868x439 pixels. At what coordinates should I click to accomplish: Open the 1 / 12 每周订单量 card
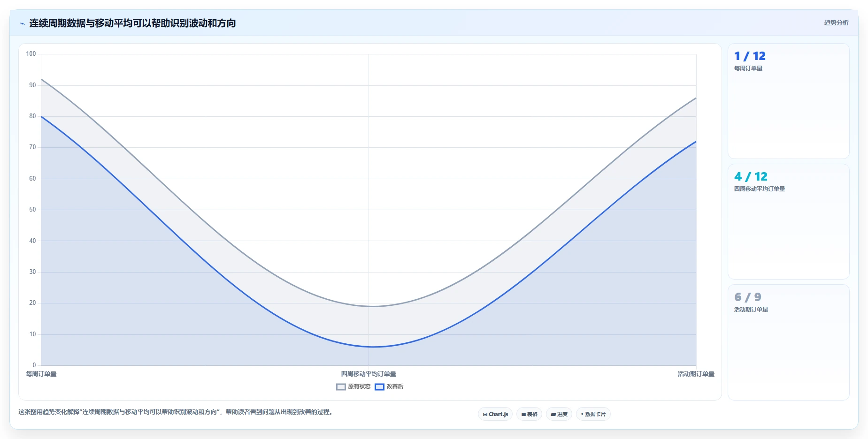(788, 101)
